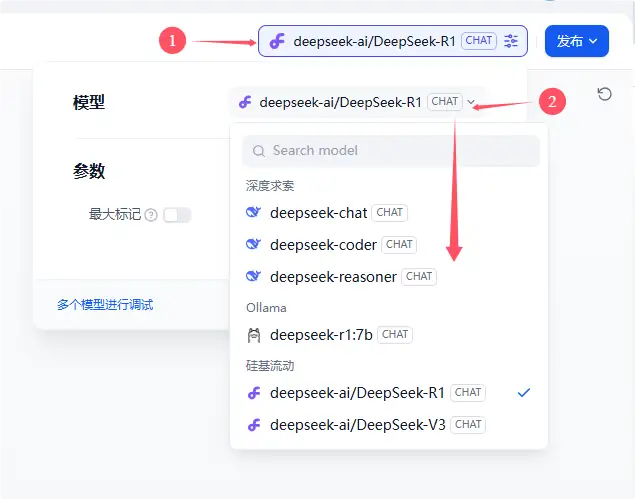Click the 最大标记 parameter label

(x=115, y=214)
